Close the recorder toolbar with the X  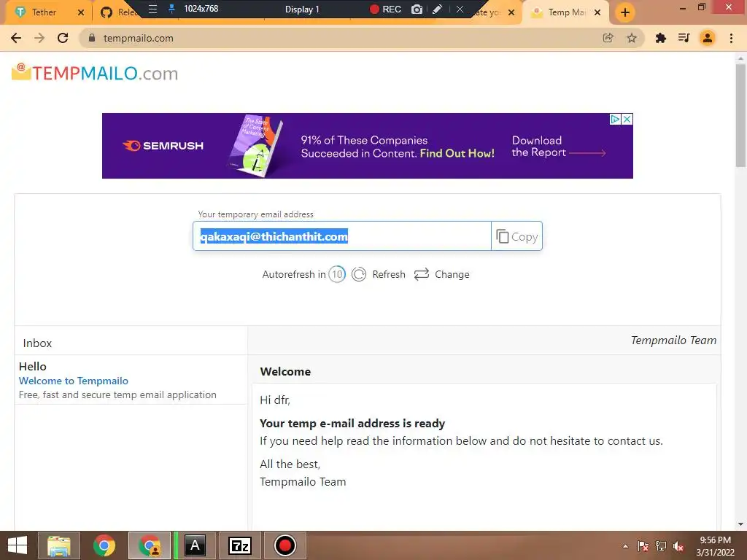point(460,9)
